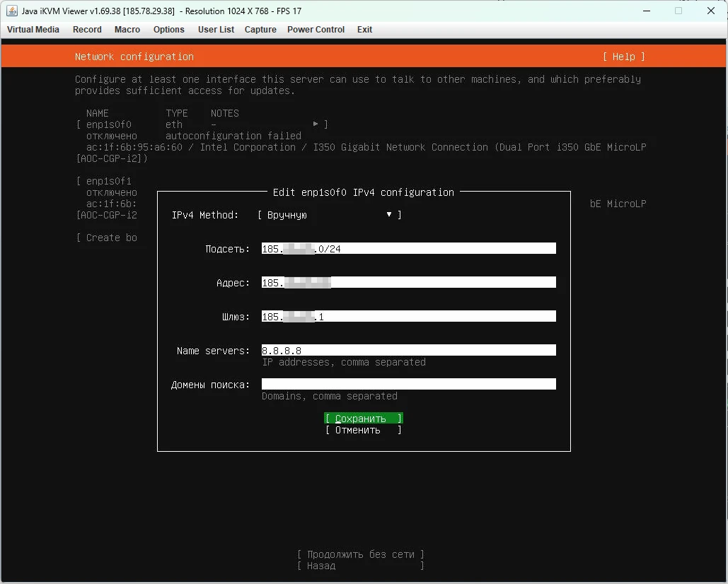
Task: Click the Отменить button
Action: point(363,429)
